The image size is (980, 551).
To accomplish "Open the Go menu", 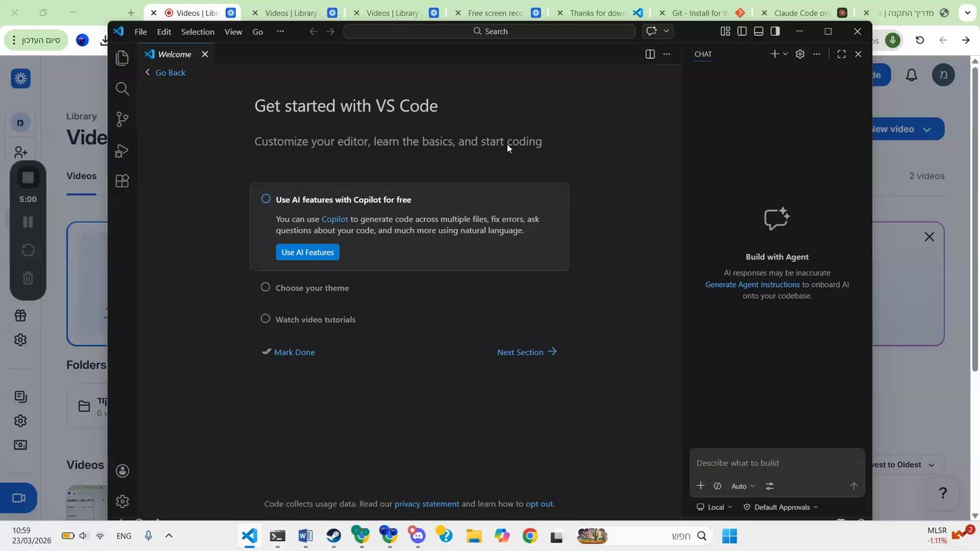I will 258,31.
